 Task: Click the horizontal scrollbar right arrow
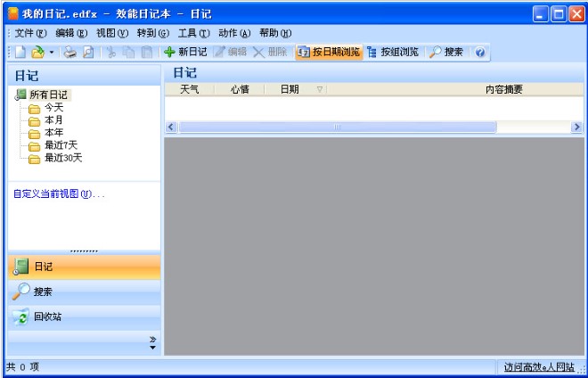click(576, 127)
